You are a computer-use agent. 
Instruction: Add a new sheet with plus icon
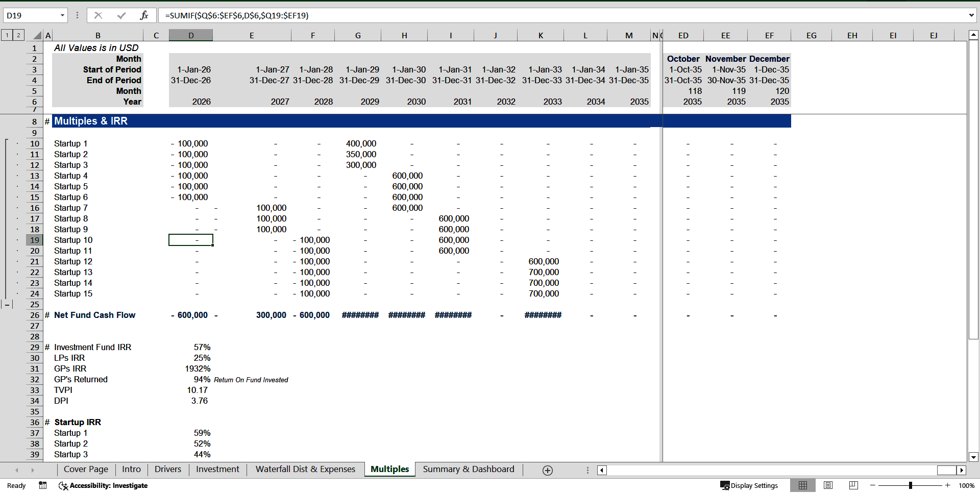point(548,471)
